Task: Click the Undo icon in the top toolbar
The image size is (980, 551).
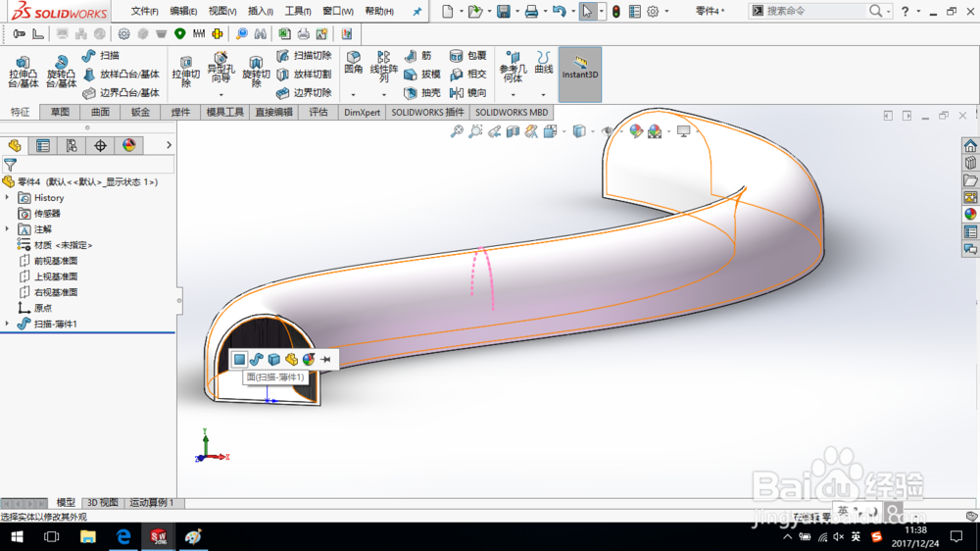Action: (x=560, y=11)
